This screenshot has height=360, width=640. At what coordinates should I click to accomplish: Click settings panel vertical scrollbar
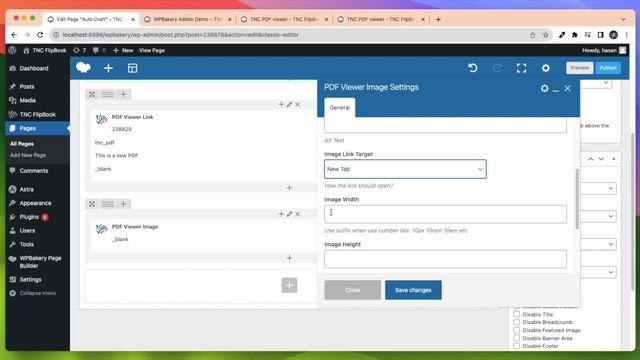pyautogui.click(x=577, y=199)
